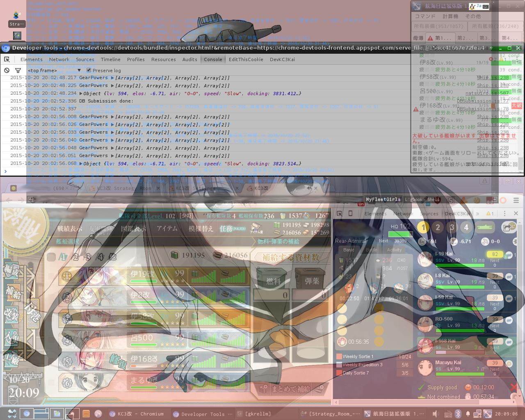525x420 pixels.
Task: Select fleet 3 in the KC3 panel
Action: coord(452,227)
